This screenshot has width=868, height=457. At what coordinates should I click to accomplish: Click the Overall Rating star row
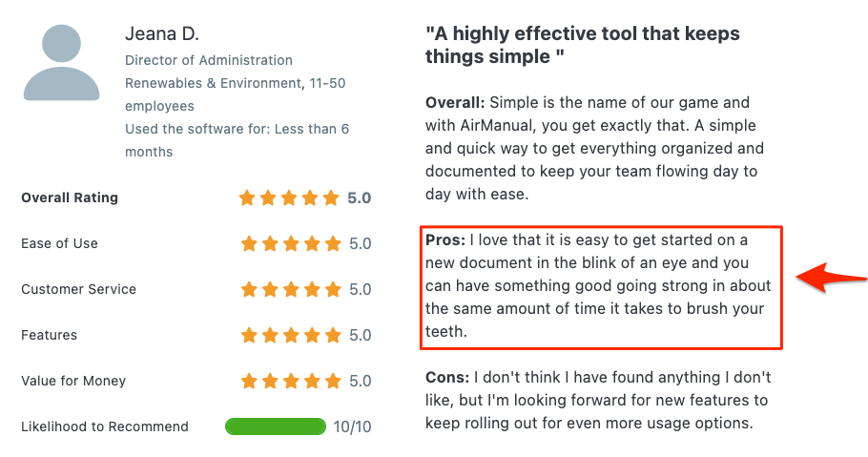click(289, 197)
